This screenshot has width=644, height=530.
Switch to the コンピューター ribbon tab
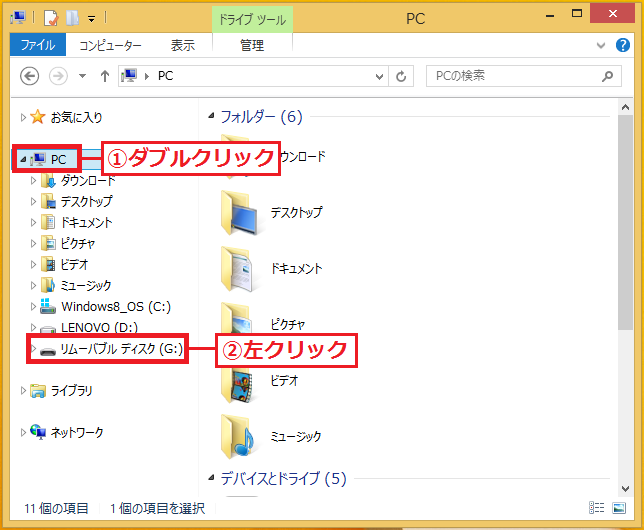pos(110,45)
